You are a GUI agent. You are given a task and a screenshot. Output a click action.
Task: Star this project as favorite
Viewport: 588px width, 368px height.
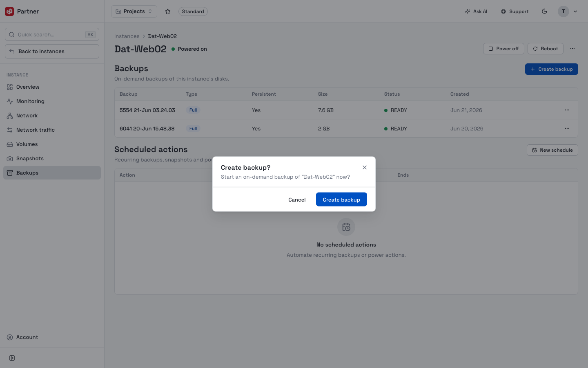click(168, 11)
